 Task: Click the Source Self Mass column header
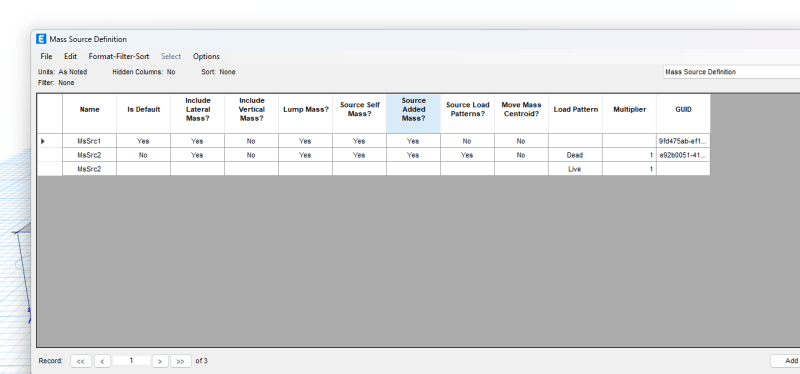(x=360, y=113)
